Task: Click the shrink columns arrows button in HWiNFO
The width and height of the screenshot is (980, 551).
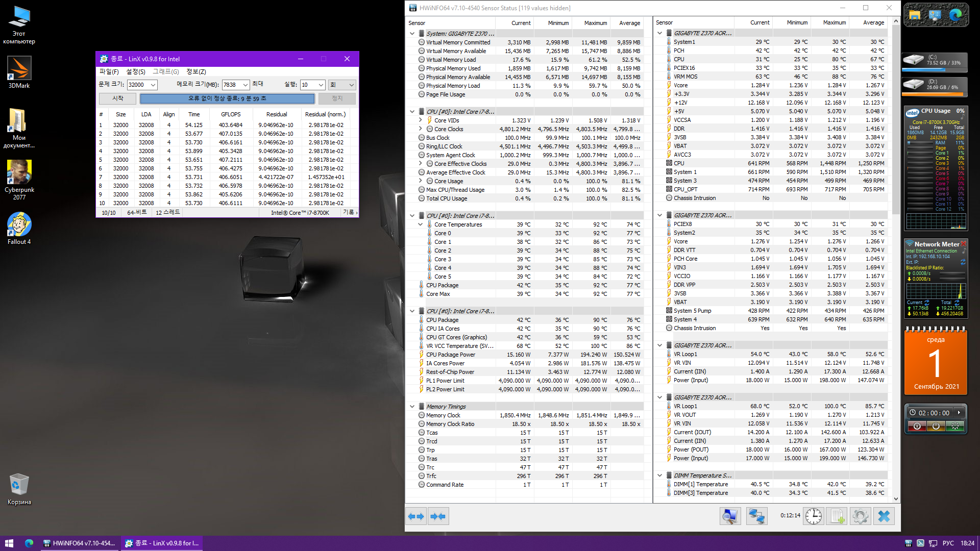Action: pos(438,516)
